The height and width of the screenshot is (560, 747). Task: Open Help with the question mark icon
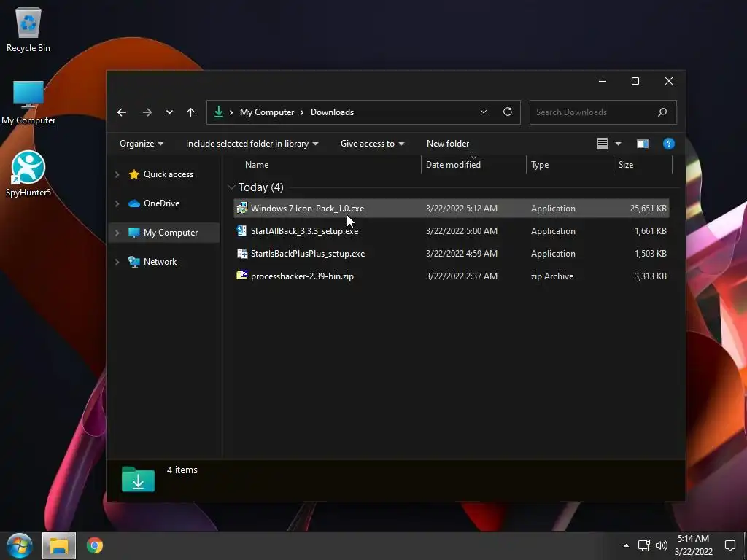(669, 144)
